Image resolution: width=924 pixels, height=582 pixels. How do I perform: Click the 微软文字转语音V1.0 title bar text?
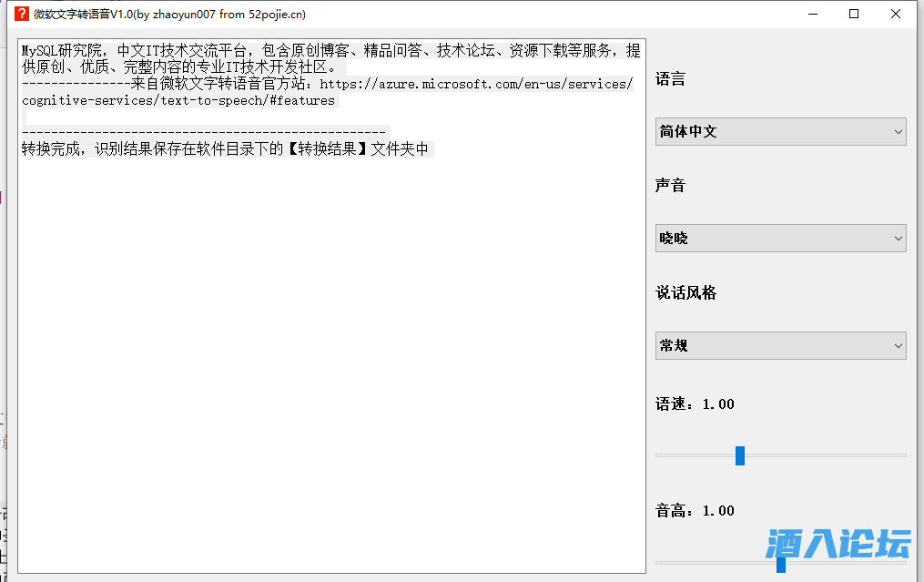(x=166, y=14)
